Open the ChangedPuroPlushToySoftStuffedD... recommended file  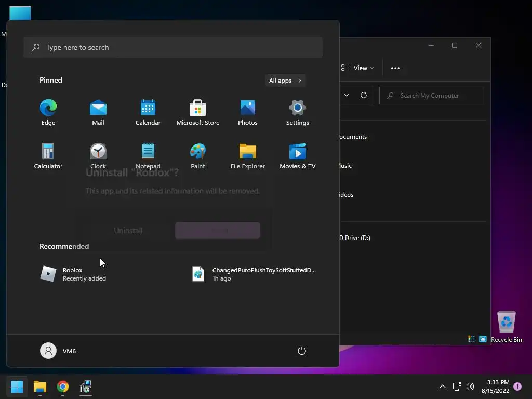tap(254, 274)
